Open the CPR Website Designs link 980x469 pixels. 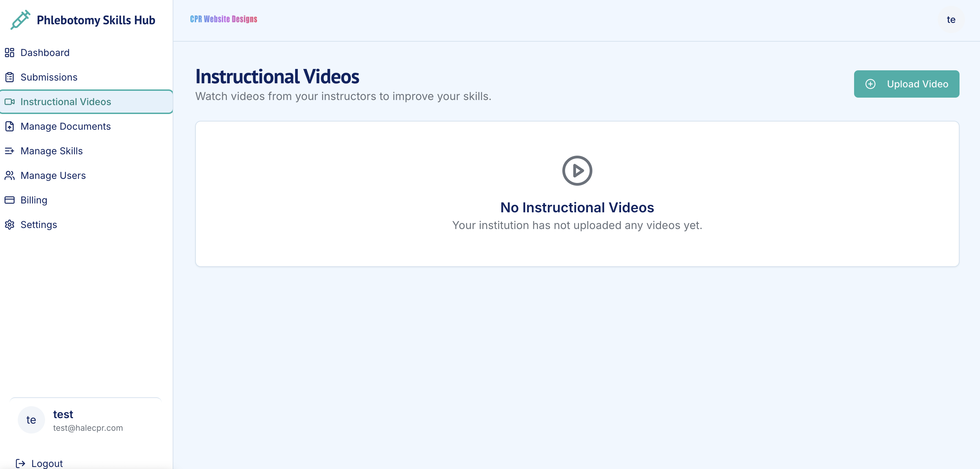[x=224, y=19]
